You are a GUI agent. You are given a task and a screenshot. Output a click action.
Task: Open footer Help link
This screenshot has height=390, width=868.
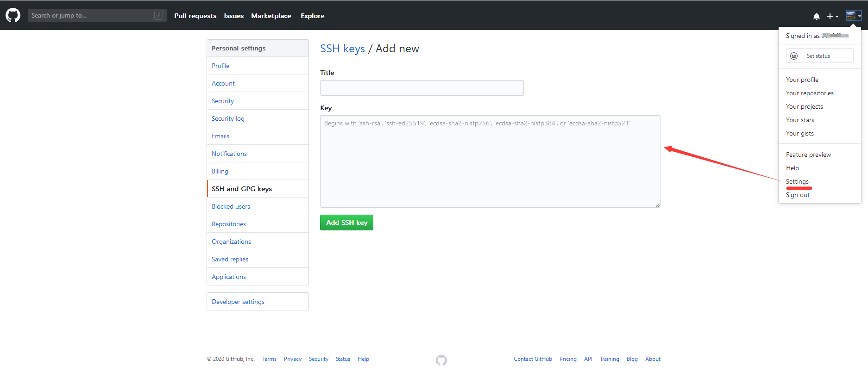coord(363,359)
